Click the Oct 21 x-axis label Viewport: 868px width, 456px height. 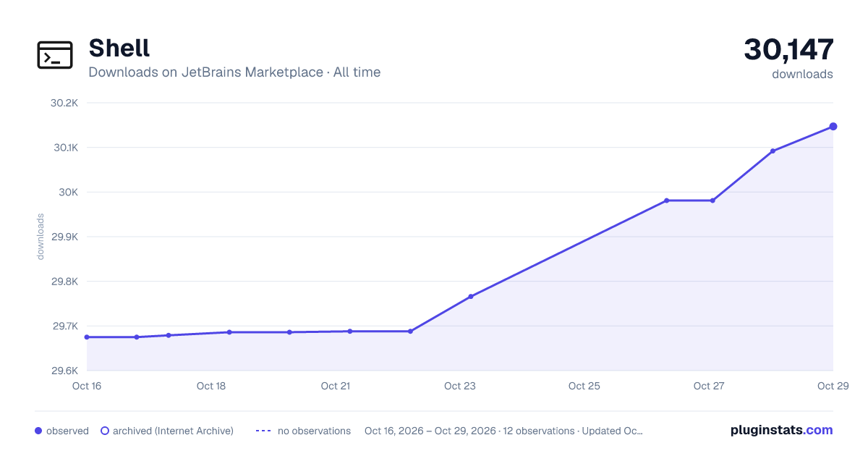[x=336, y=386]
